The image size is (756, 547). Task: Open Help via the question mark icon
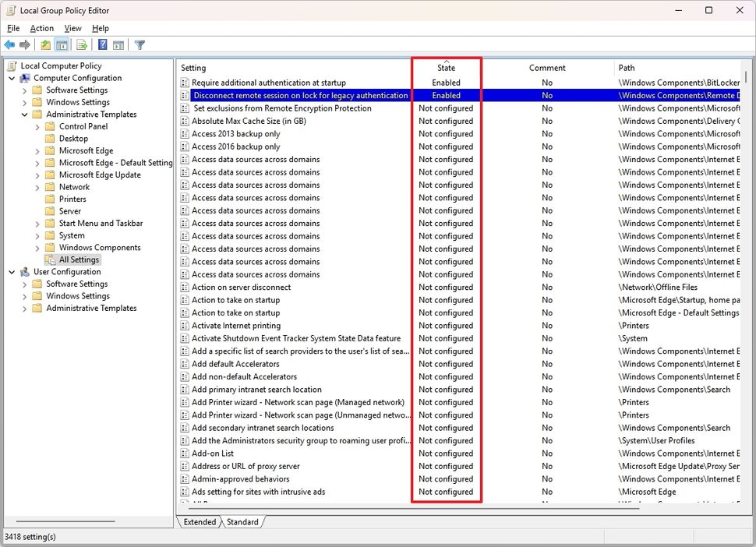tap(101, 44)
